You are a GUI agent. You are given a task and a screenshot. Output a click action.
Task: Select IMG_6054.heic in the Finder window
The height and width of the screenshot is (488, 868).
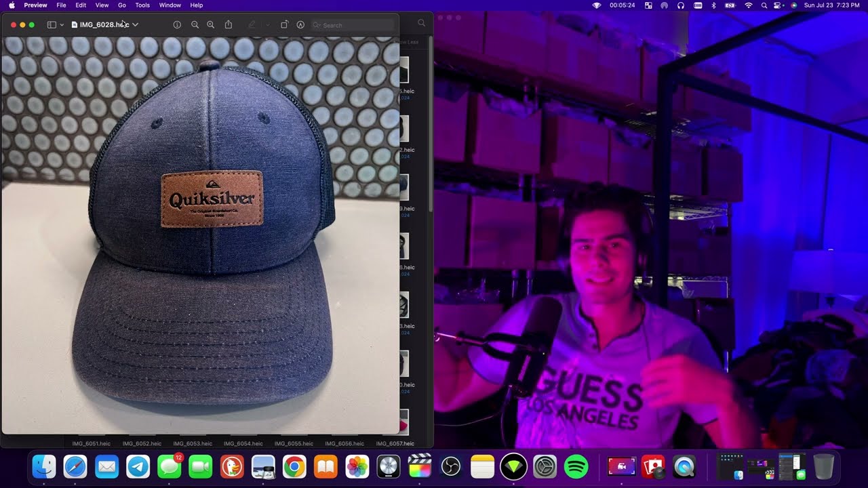[243, 444]
